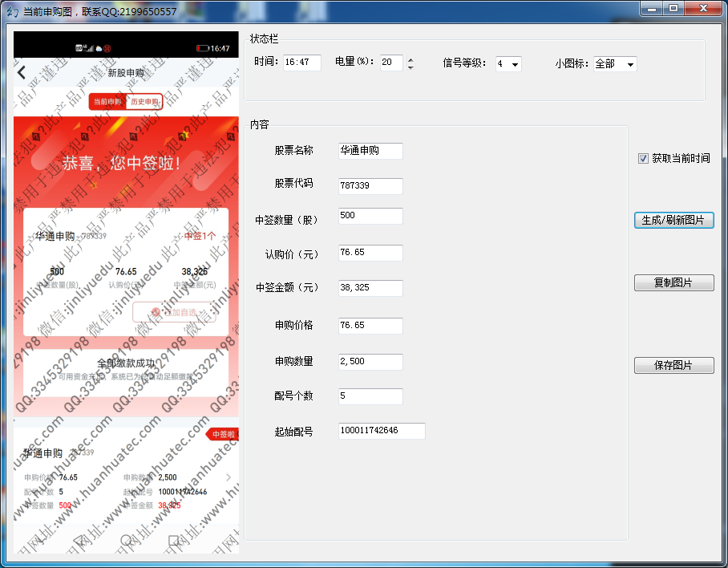Click the app icon in title bar

[12, 12]
